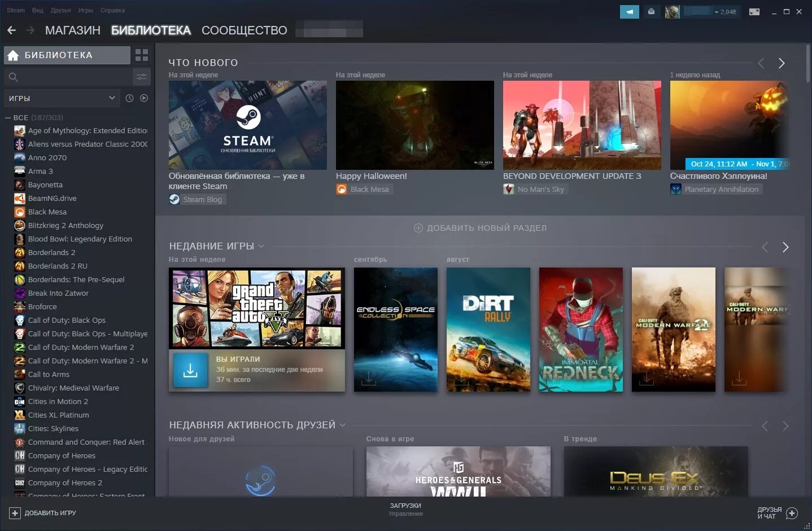Show next recent games arrow
This screenshot has width=812, height=531.
point(785,247)
